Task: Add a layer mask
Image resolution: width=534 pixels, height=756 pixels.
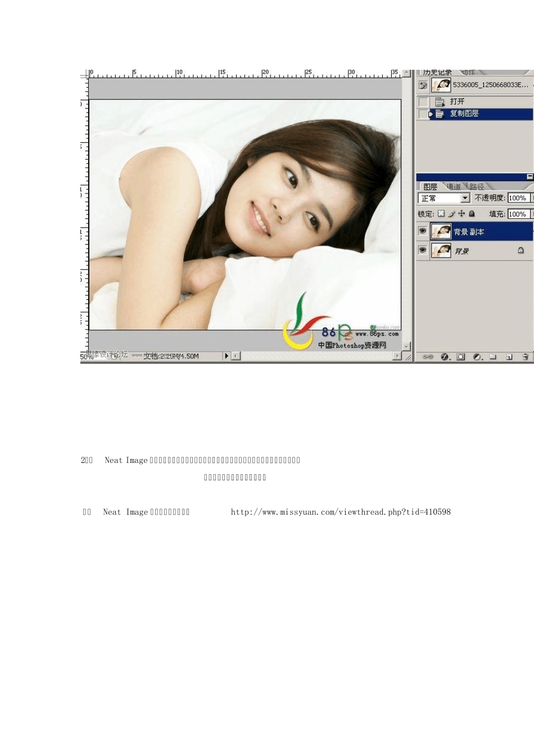Action: (461, 357)
